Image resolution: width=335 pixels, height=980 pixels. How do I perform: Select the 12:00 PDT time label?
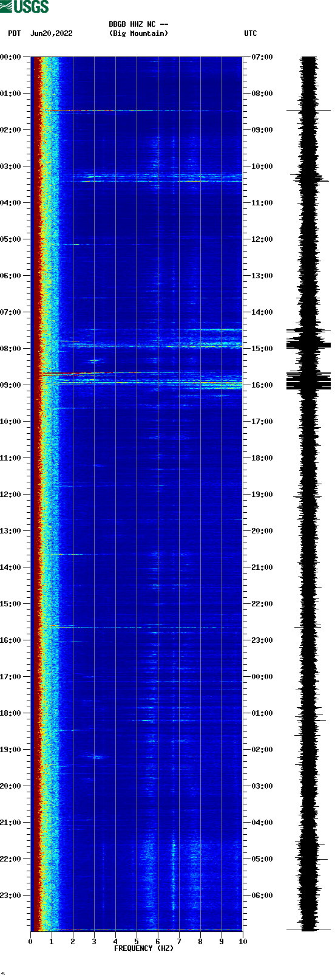pos(10,495)
